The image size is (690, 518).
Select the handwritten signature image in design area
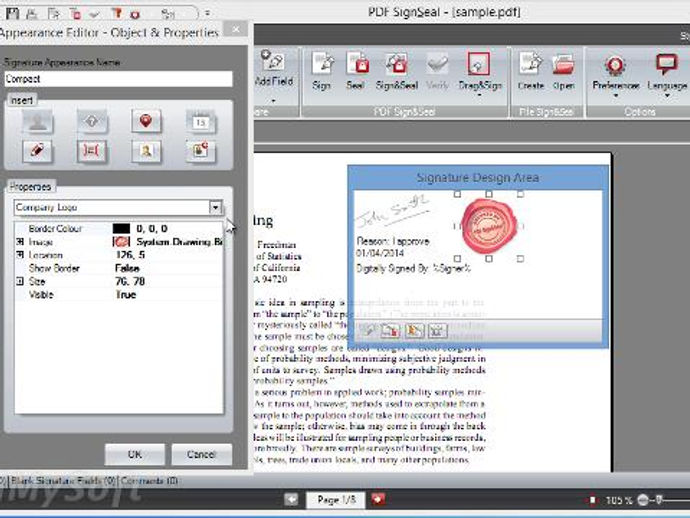point(392,211)
